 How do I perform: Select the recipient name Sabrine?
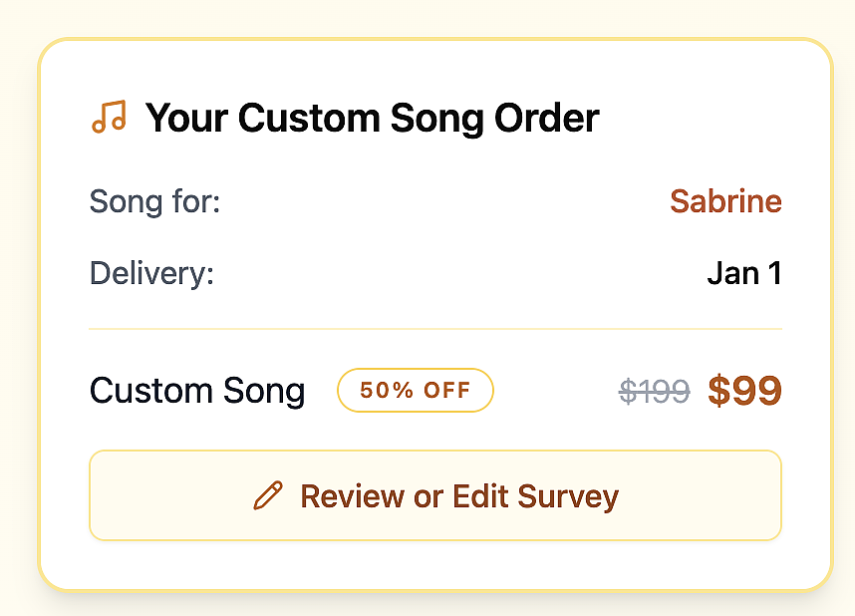725,201
